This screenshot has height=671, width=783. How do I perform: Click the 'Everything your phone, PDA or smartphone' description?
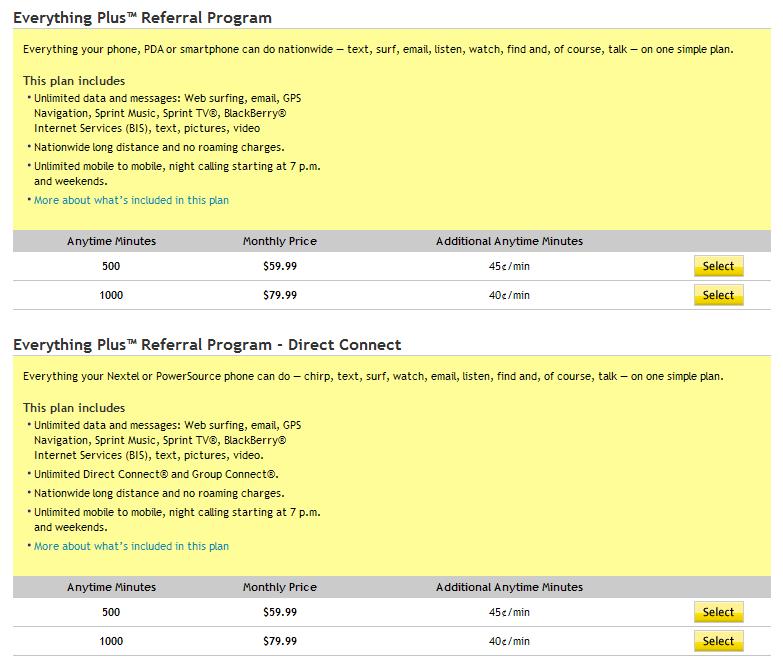point(378,49)
